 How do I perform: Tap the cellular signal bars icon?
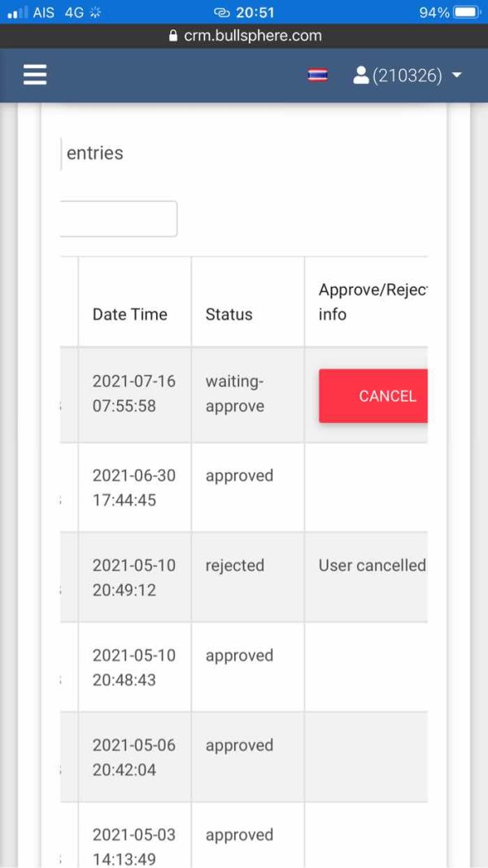(17, 12)
